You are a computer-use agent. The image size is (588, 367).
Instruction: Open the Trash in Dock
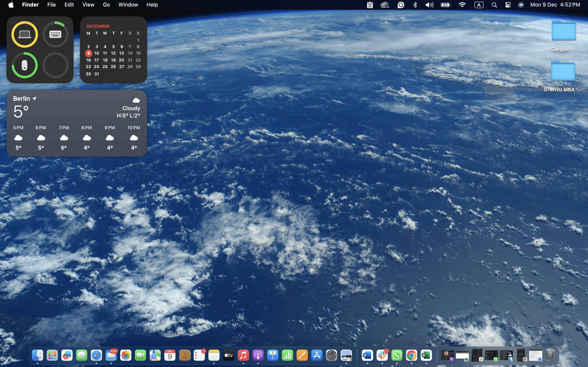click(550, 355)
